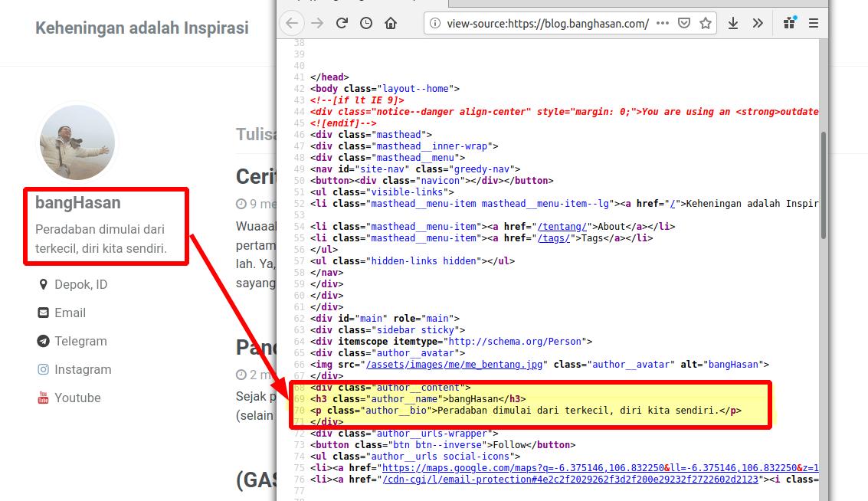The image size is (868, 501).
Task: Open the History clock icon
Action: click(x=366, y=23)
